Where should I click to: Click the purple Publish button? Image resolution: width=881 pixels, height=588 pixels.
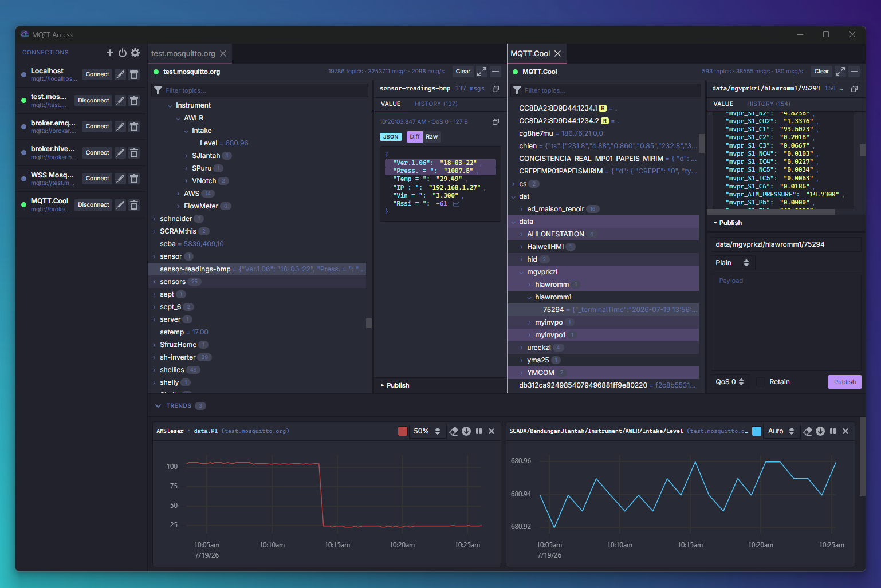(845, 382)
